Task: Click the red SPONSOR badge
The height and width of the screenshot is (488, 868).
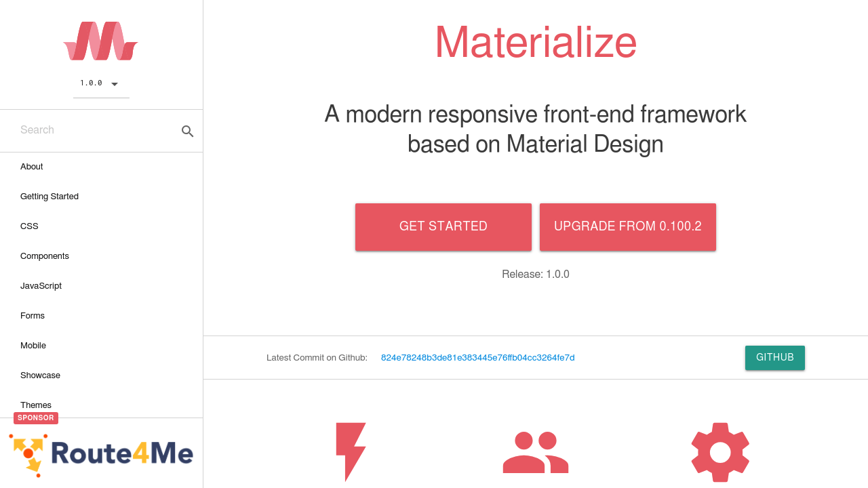Action: (36, 418)
